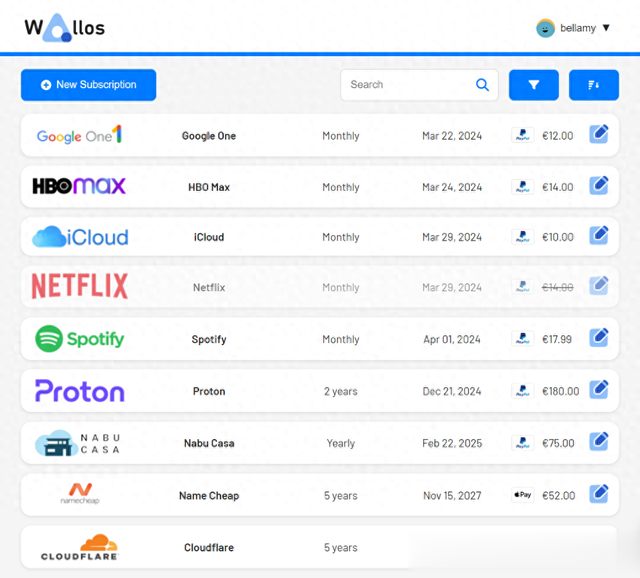Click the Mar 22, 2024 payment date

(452, 136)
